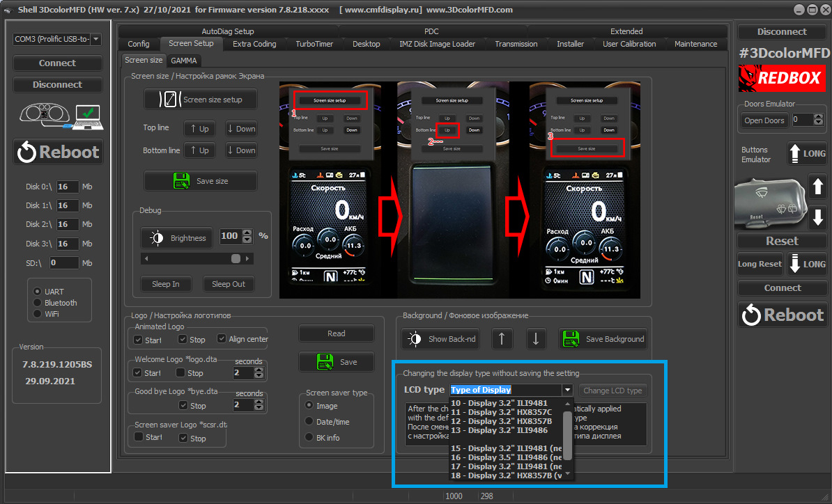
Task: Click the Sleep In button
Action: [x=166, y=284]
